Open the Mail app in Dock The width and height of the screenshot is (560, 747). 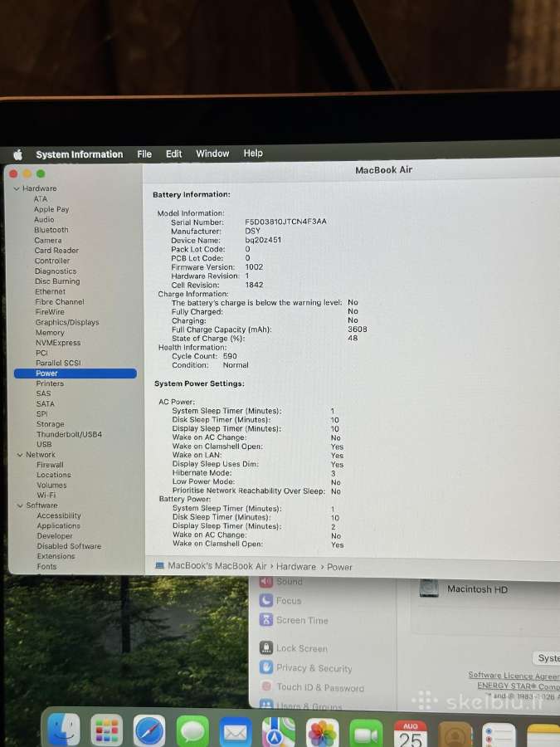(x=236, y=732)
